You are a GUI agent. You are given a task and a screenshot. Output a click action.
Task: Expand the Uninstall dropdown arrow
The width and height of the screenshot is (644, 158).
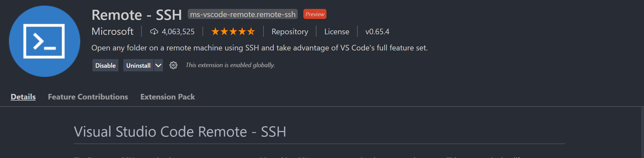point(158,65)
